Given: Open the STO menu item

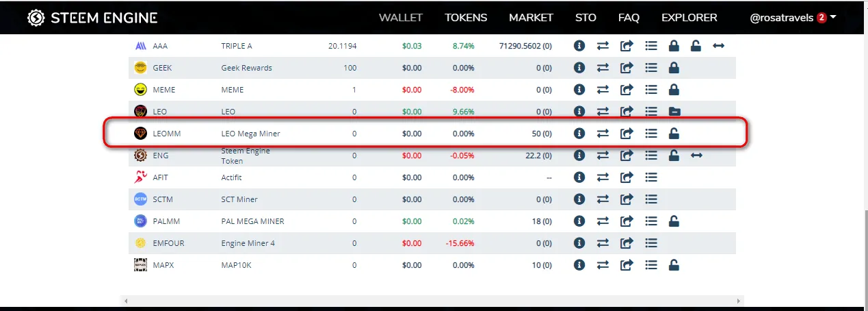Looking at the screenshot, I should click(x=586, y=18).
